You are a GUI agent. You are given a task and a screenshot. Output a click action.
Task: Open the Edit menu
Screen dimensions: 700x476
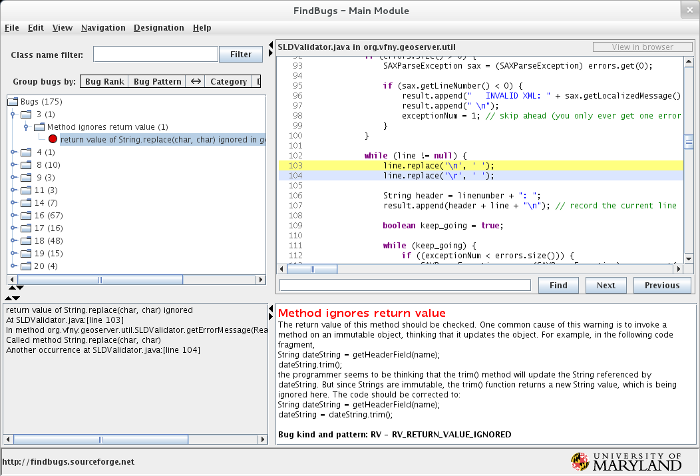36,28
